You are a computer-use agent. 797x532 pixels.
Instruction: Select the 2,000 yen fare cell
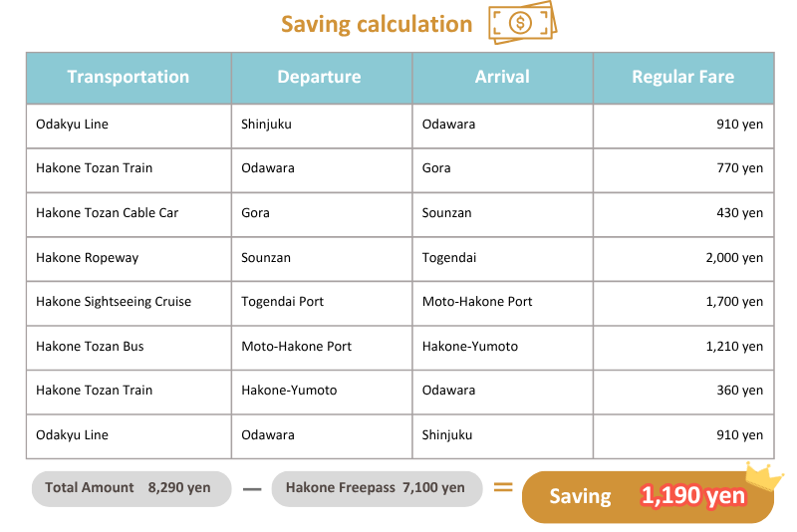[x=682, y=258]
